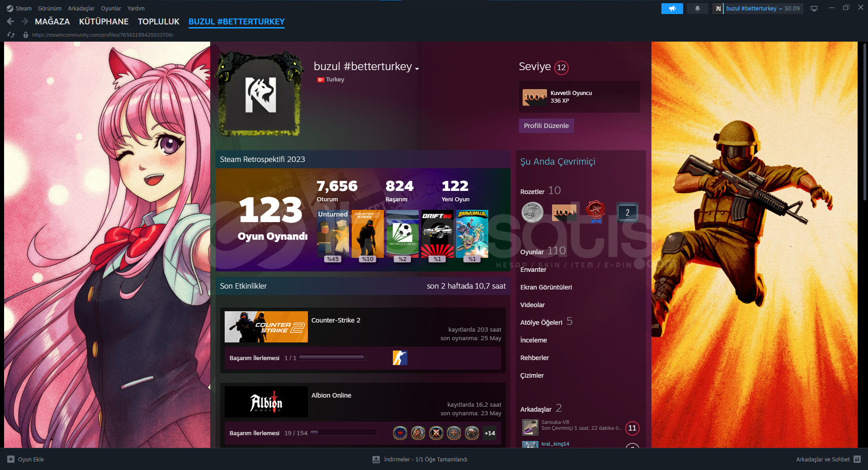This screenshot has width=868, height=470.
Task: Click the small avatar in the title bar
Action: point(718,9)
